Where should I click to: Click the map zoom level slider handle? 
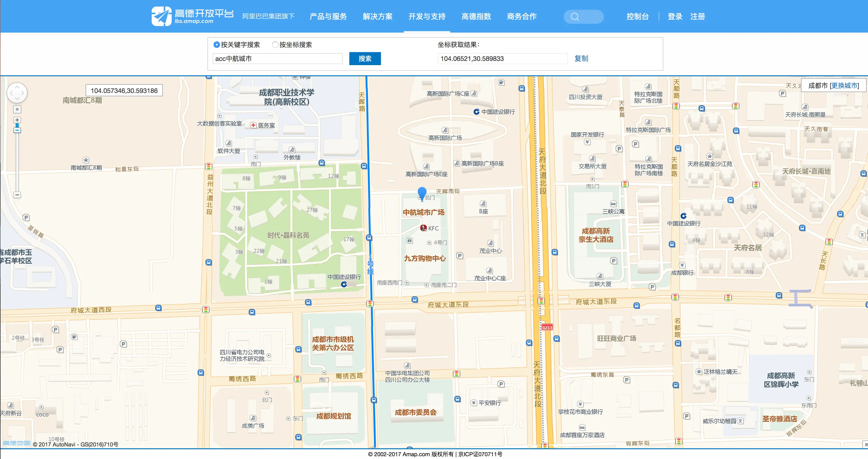17,130
